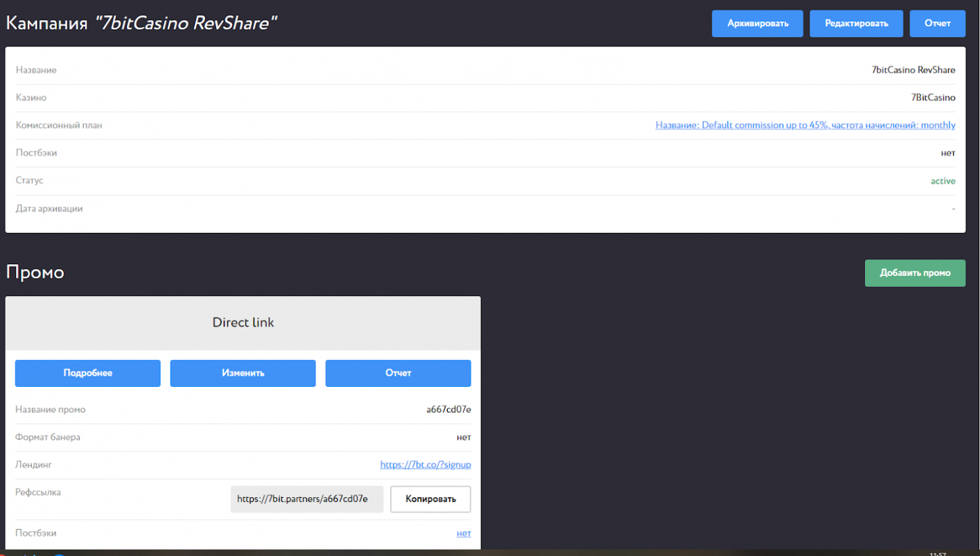This screenshot has height=556, width=980.
Task: Click the campaign title "7bitCasino RevShare"
Action: pyautogui.click(x=186, y=23)
